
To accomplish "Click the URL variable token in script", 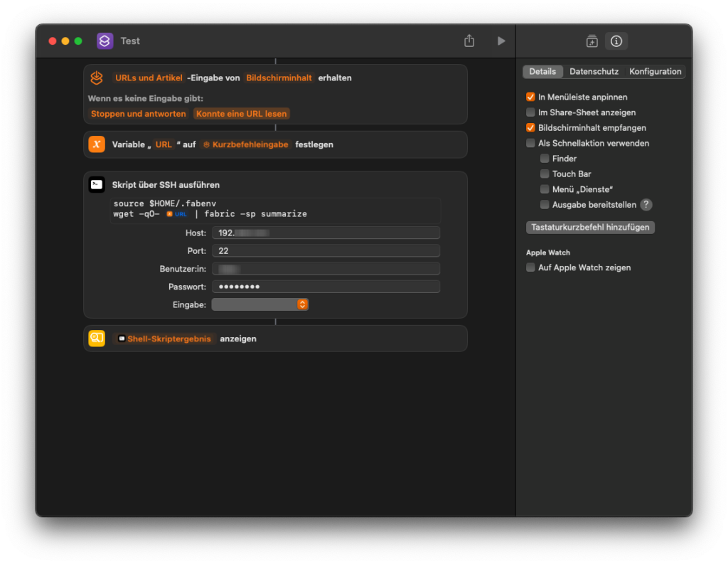I will [177, 214].
